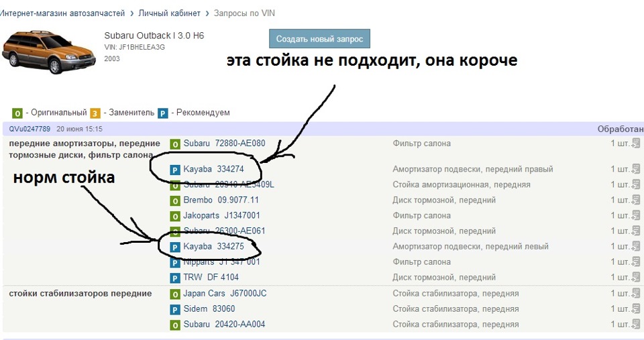The width and height of the screenshot is (644, 340).
Task: Click the green O badge beside Japan Cars J67000JC
Action: (175, 294)
